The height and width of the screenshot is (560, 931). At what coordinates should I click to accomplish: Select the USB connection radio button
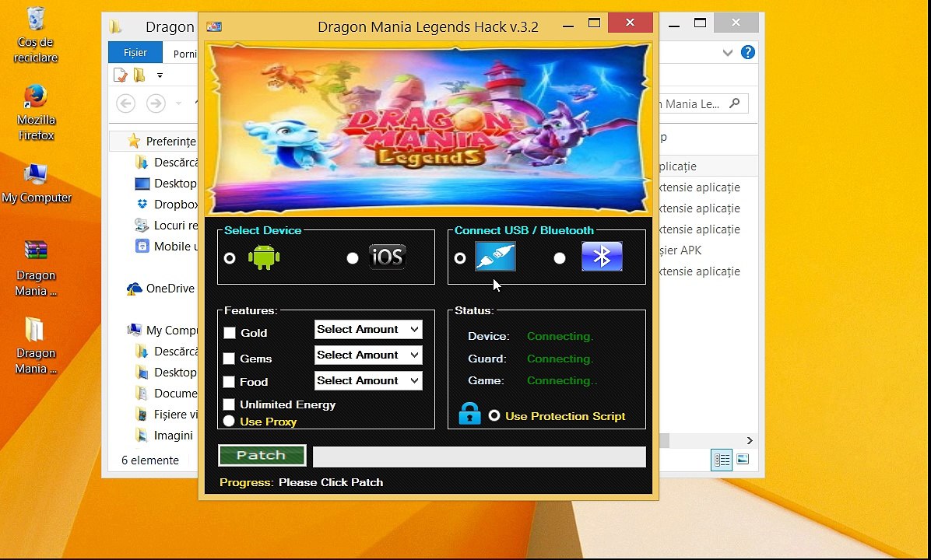pos(460,258)
